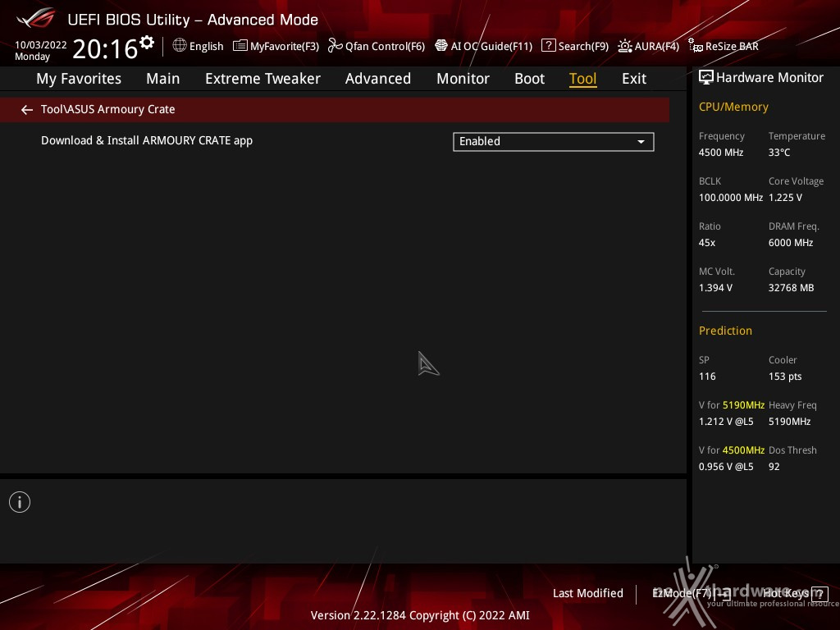This screenshot has width=840, height=630.
Task: Open the Exit tab
Action: (x=634, y=79)
